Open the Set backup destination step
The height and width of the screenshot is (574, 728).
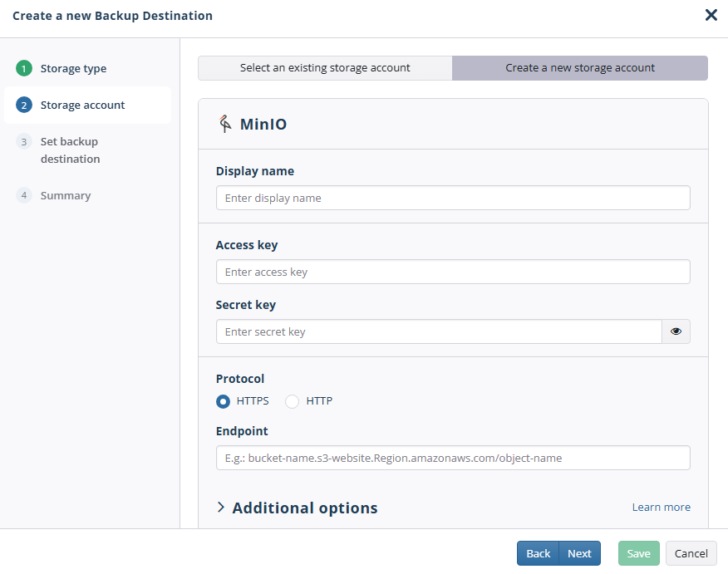point(70,150)
